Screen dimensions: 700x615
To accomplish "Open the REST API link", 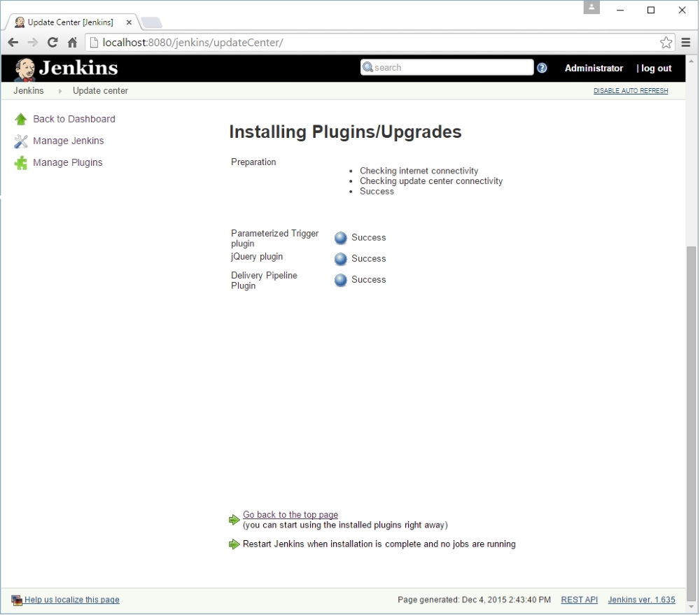I will click(x=580, y=600).
